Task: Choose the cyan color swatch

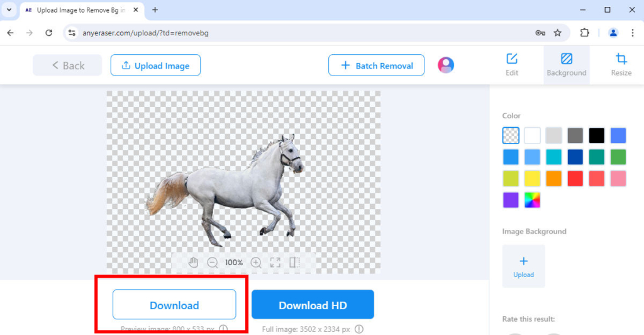Action: click(x=553, y=157)
